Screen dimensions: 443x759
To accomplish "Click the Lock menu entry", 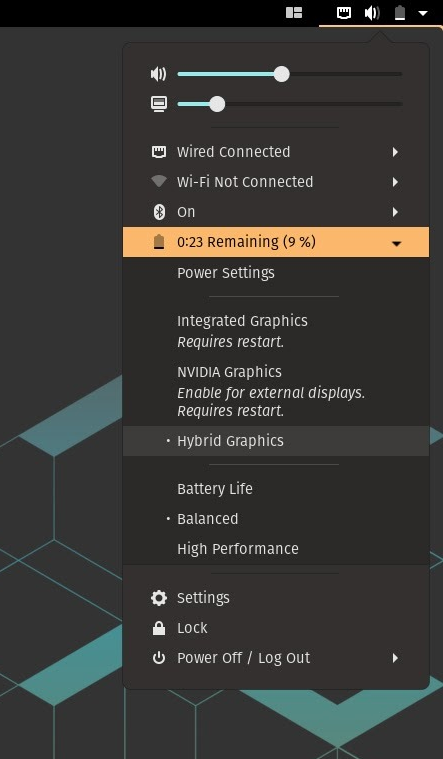I will tap(276, 628).
